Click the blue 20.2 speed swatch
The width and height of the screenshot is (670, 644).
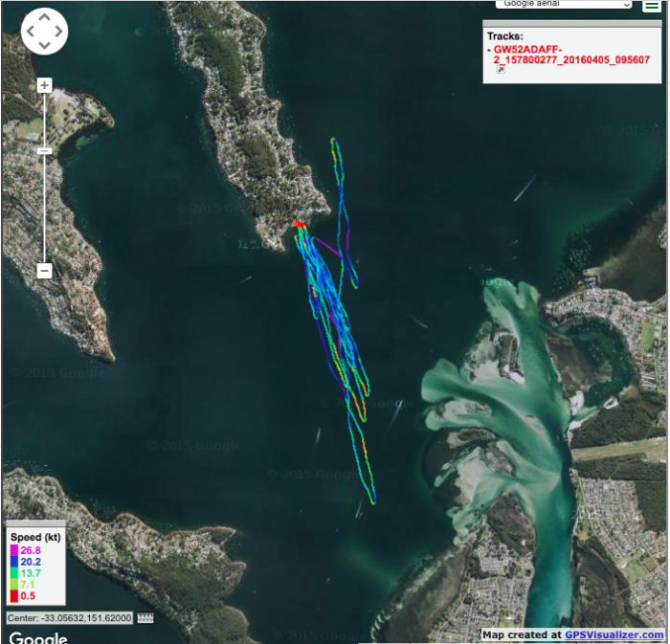tap(14, 562)
